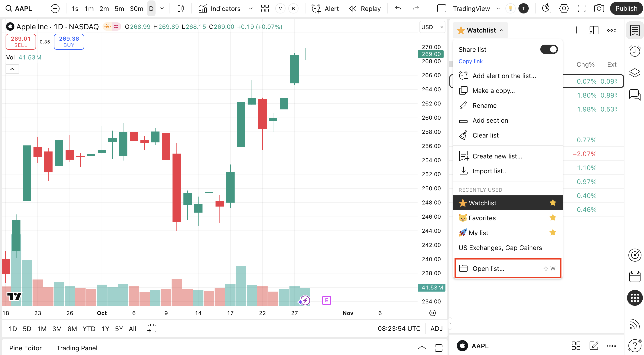Open the time interval dropdown arrow
Image resolution: width=644 pixels, height=355 pixels.
162,9
